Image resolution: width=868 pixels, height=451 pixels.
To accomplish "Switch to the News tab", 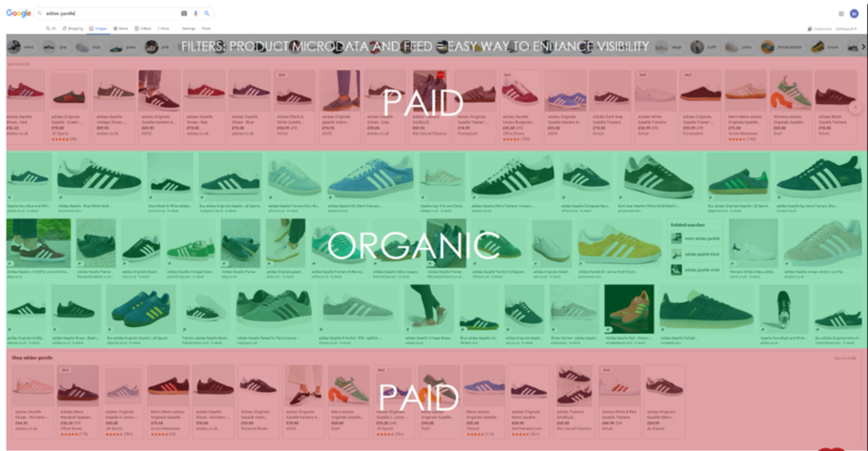I will pos(121,29).
